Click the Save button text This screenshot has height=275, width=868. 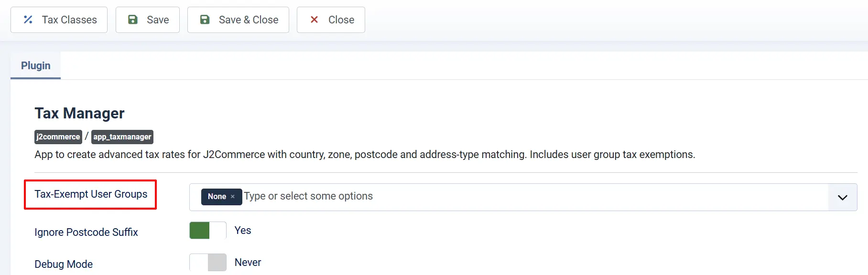coord(158,20)
